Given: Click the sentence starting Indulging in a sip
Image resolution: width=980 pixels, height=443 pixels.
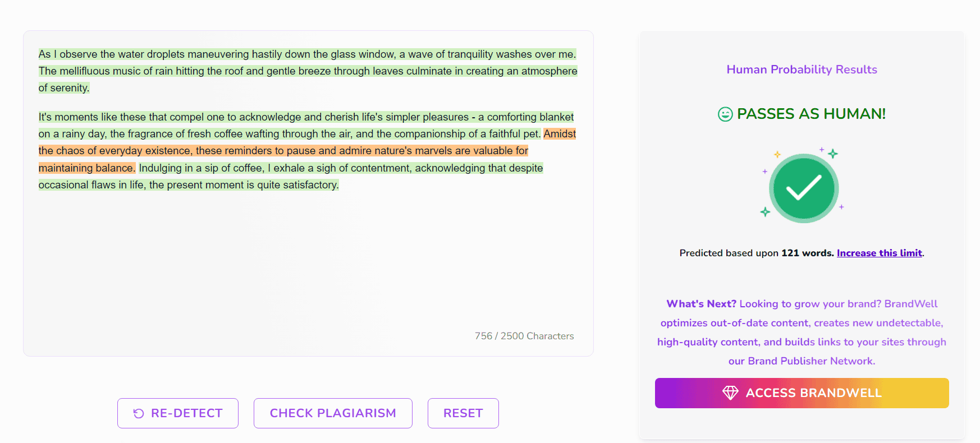Looking at the screenshot, I should [x=341, y=168].
